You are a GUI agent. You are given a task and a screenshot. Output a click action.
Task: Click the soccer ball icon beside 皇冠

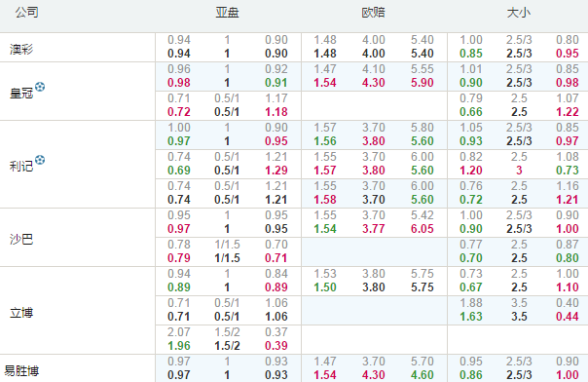[x=40, y=87]
